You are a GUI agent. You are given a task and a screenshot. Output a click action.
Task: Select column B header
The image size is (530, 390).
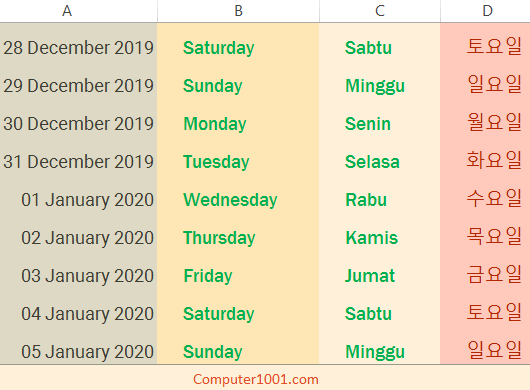coord(238,11)
